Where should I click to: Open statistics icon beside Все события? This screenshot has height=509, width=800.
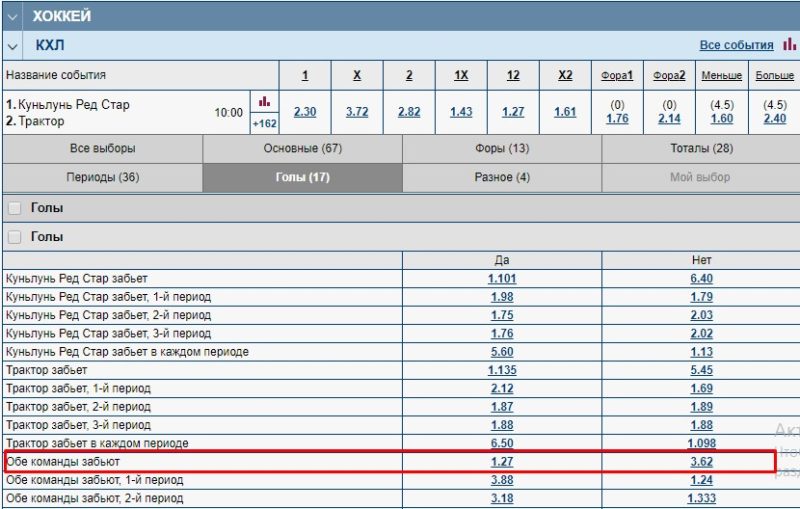(790, 45)
